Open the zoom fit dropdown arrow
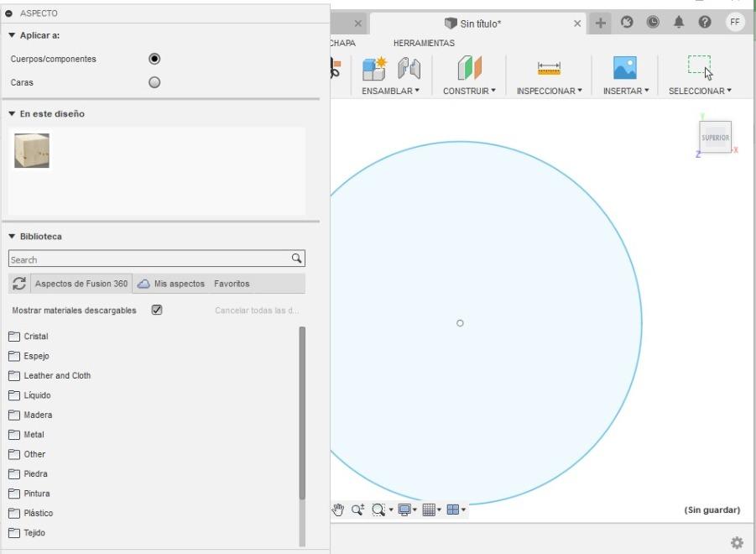 pyautogui.click(x=391, y=510)
